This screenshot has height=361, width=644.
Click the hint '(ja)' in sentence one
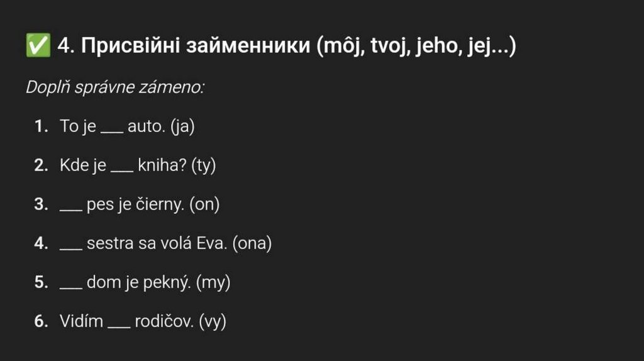pos(182,127)
